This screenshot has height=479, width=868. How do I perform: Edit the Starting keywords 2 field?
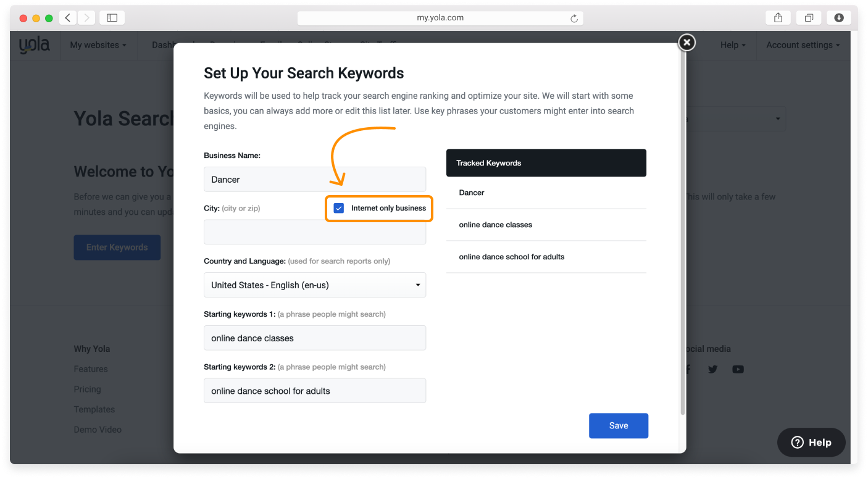(315, 391)
